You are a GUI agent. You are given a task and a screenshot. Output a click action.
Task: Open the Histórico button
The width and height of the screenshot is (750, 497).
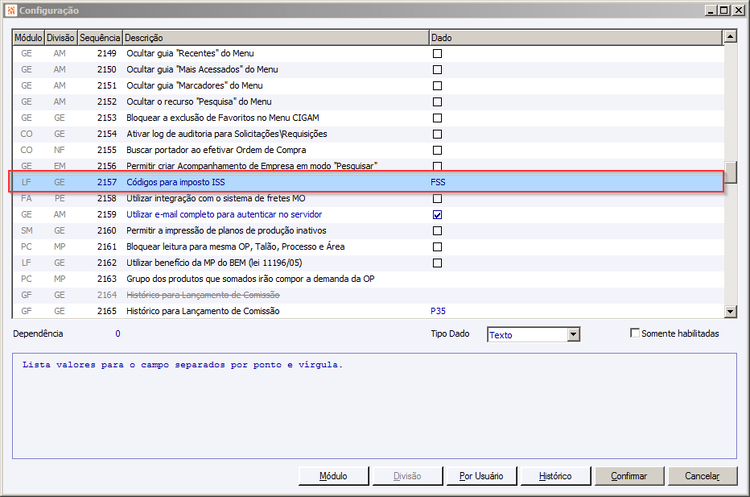pyautogui.click(x=555, y=476)
